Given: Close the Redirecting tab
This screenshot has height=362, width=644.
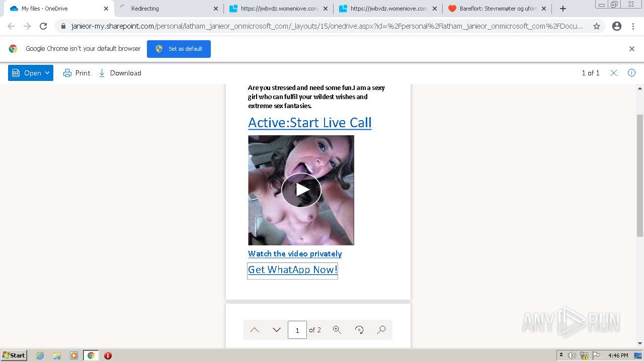Looking at the screenshot, I should [215, 9].
